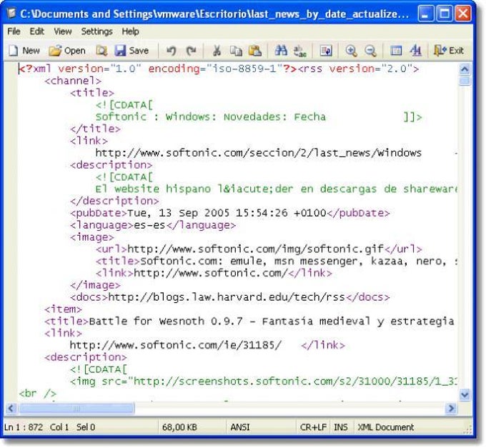This screenshot has height=448, width=486.
Task: Click the softonic.gif url line
Action: click(259, 249)
